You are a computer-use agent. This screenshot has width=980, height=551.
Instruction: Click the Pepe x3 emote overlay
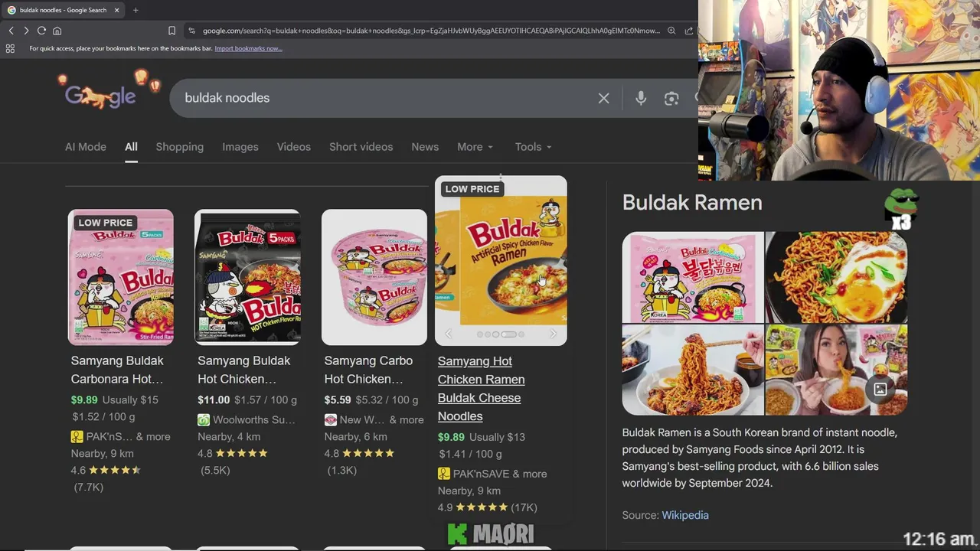click(x=900, y=209)
